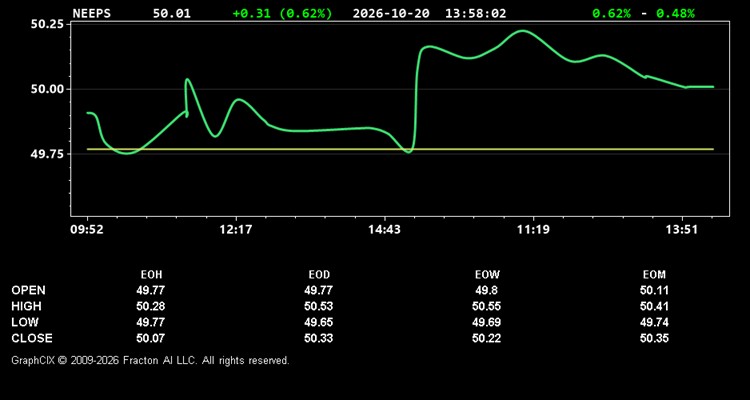
Task: Click the green 0.48% value
Action: tap(675, 13)
